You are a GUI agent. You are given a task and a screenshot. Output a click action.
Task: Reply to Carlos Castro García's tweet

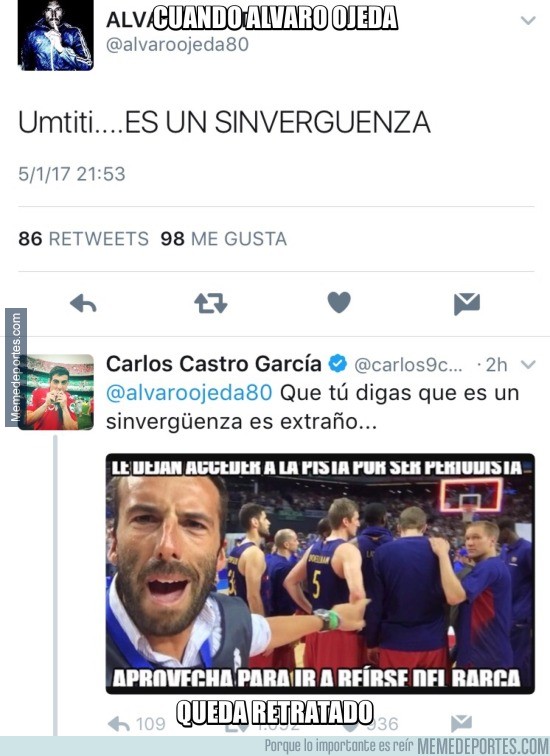119,723
